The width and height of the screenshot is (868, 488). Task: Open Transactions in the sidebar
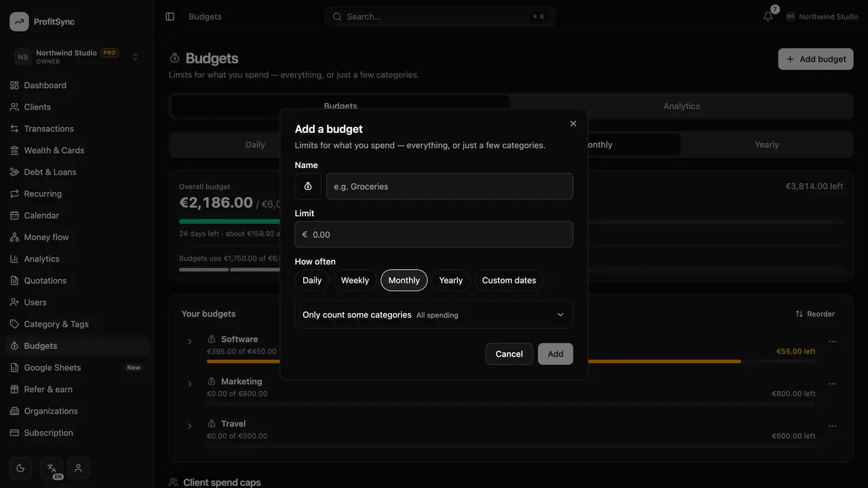click(x=77, y=129)
